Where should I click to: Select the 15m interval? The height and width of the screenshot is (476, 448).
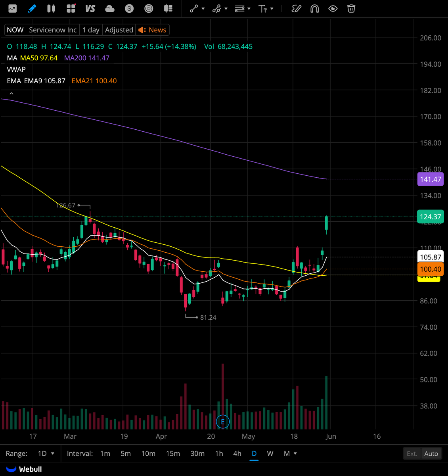173,453
